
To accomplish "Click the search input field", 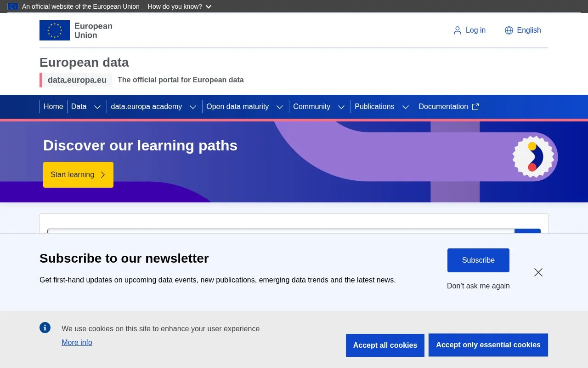I will tap(281, 231).
